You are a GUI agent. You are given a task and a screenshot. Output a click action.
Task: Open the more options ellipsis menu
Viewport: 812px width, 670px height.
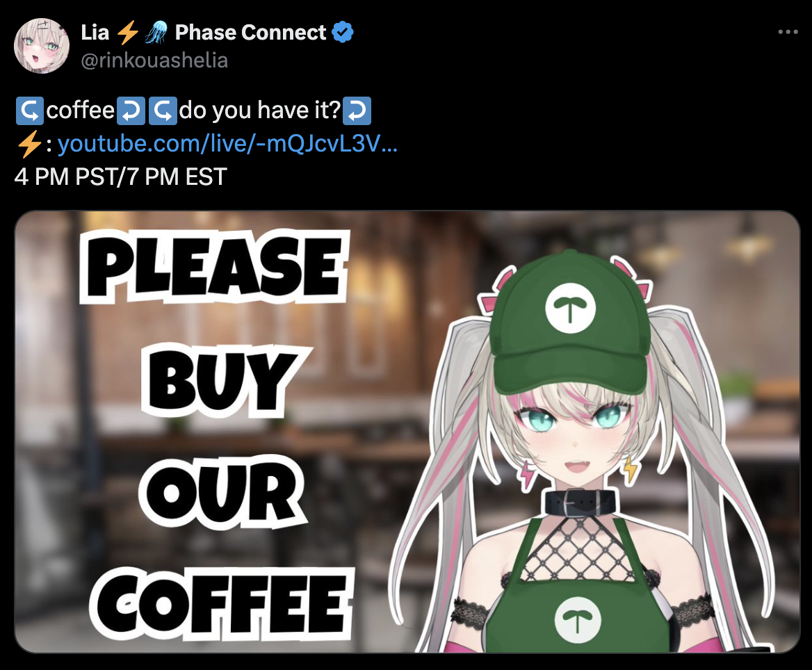788,32
